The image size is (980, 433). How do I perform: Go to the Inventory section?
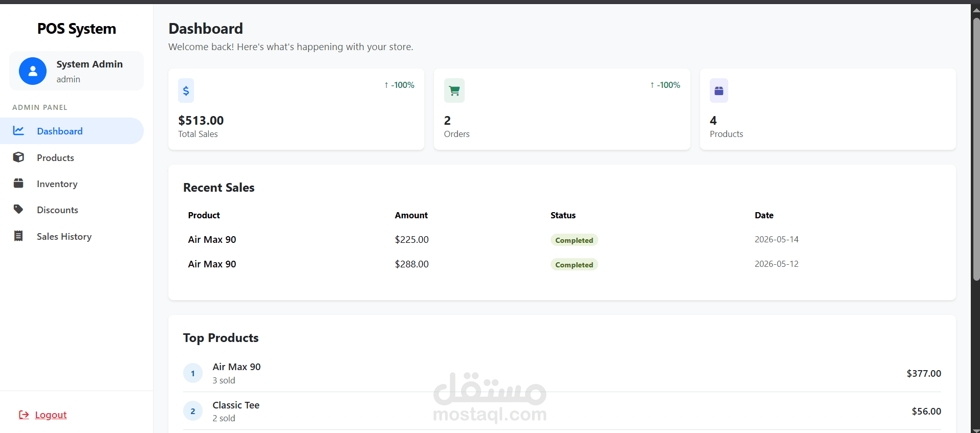pos(72,184)
